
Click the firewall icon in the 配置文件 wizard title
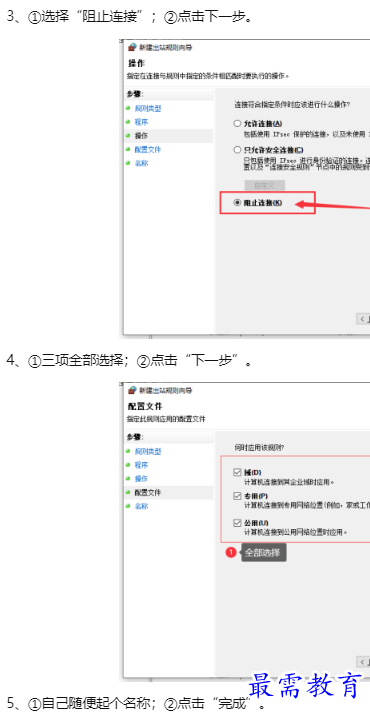tap(132, 390)
